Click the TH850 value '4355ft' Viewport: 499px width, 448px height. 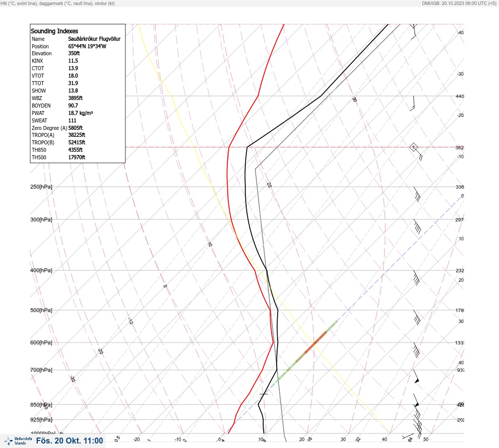75,150
